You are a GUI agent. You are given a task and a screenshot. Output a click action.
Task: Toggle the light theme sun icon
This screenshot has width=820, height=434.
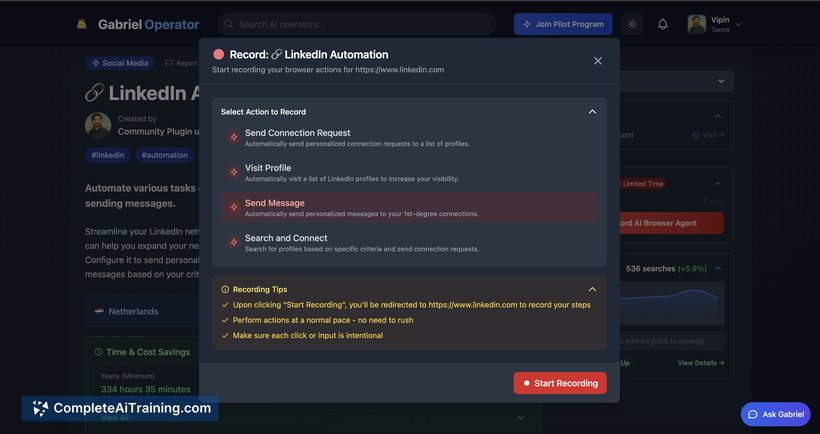pyautogui.click(x=631, y=24)
